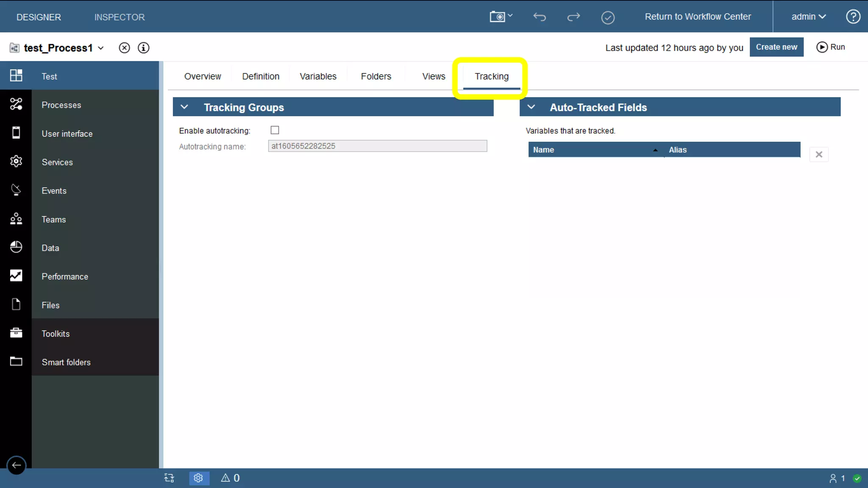Collapse the Tracking Groups section
The width and height of the screenshot is (868, 488).
[184, 107]
